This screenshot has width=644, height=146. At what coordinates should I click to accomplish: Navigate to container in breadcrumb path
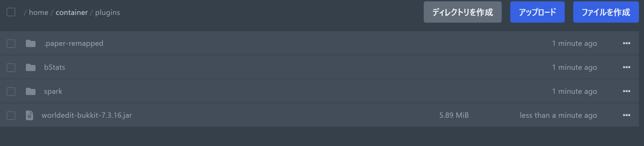72,13
